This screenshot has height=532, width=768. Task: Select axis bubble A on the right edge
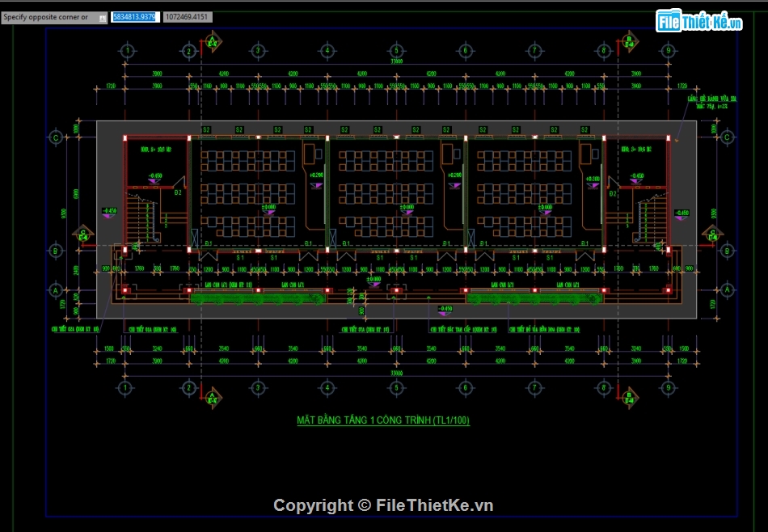tap(727, 289)
